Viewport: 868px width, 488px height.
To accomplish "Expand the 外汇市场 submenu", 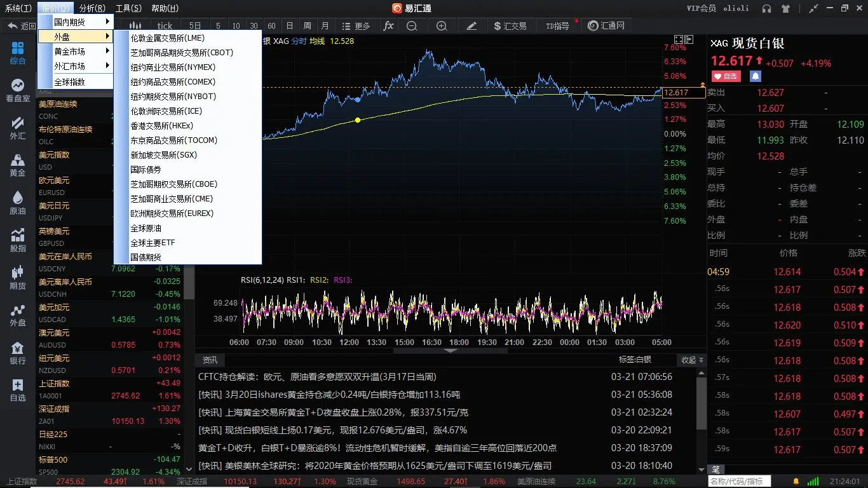I will pos(76,66).
